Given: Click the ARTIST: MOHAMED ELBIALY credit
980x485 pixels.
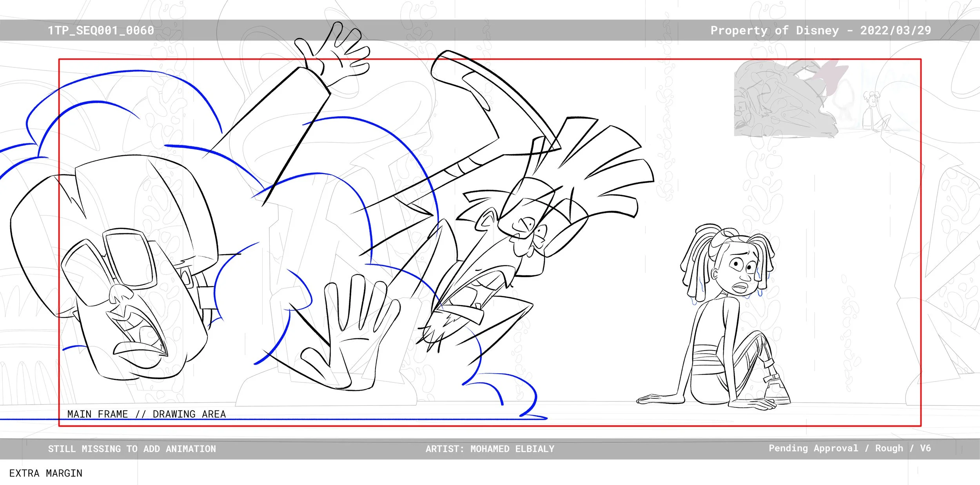Looking at the screenshot, I should (490, 449).
